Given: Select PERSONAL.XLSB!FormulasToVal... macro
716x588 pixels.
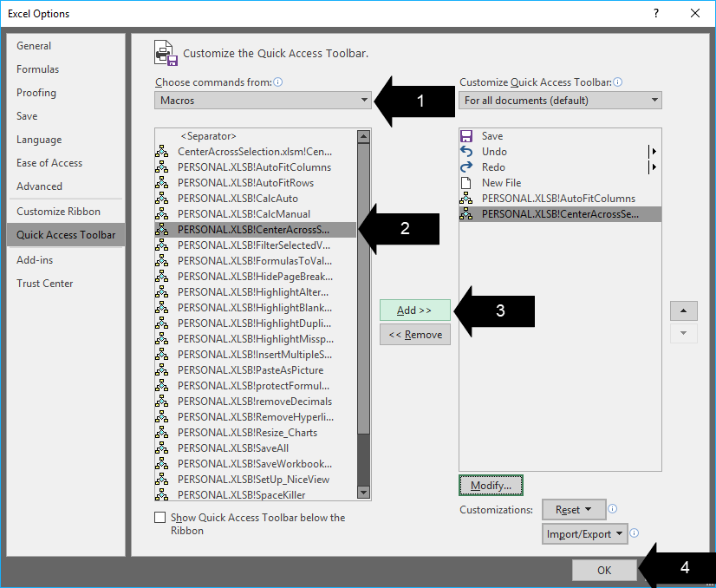Looking at the screenshot, I should point(255,261).
